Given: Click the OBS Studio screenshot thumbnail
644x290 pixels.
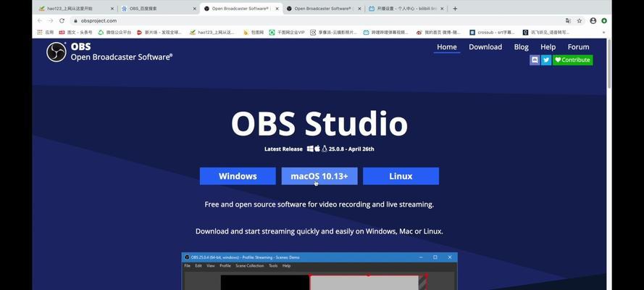Looking at the screenshot, I should tap(319, 271).
